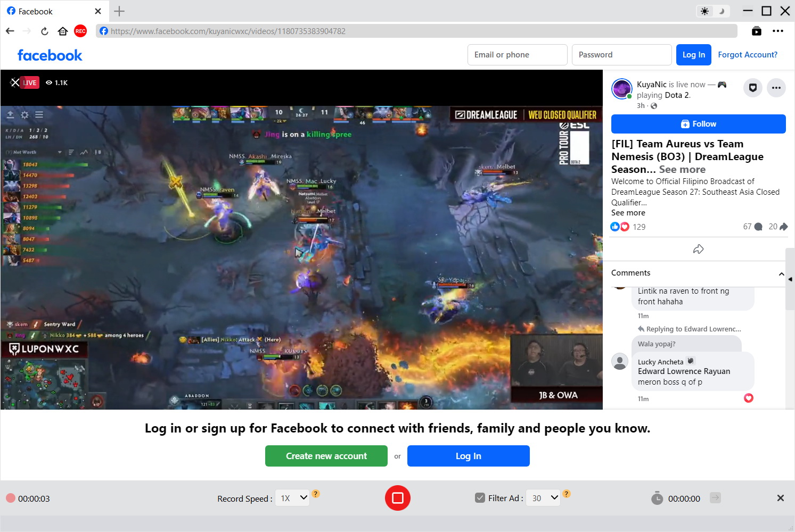795x532 pixels.
Task: Collapse the Comments section chevron
Action: click(x=781, y=274)
